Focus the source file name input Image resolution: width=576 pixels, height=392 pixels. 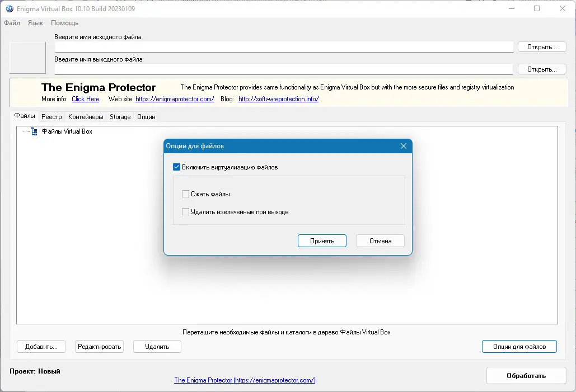284,46
